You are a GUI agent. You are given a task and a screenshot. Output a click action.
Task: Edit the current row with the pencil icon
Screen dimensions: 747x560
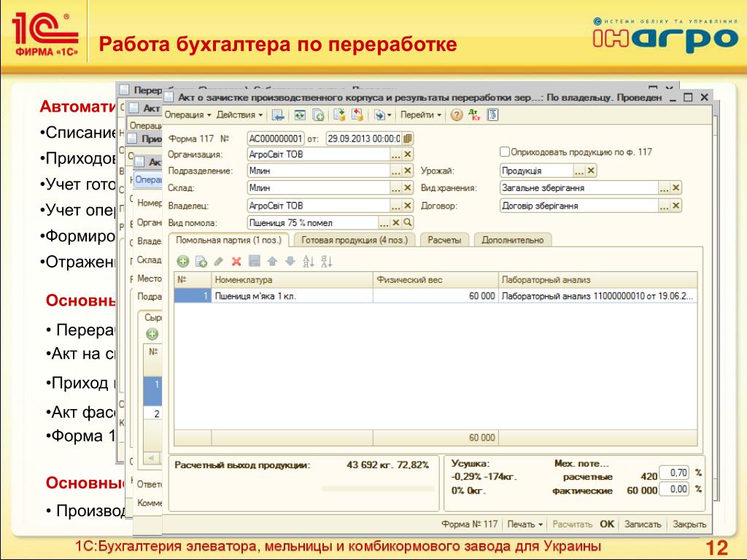pos(219,261)
